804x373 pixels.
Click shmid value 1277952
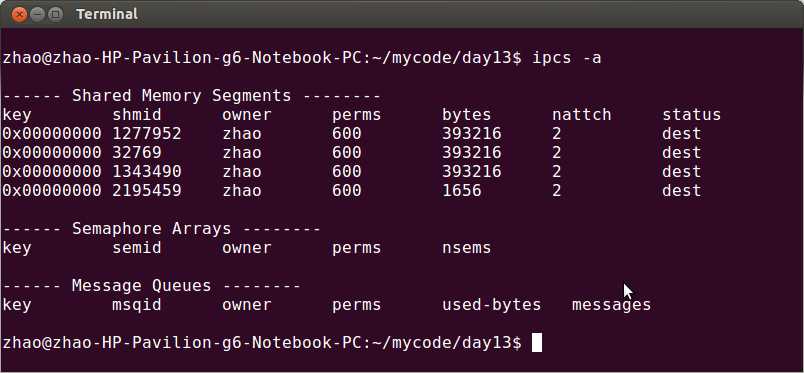tap(147, 134)
